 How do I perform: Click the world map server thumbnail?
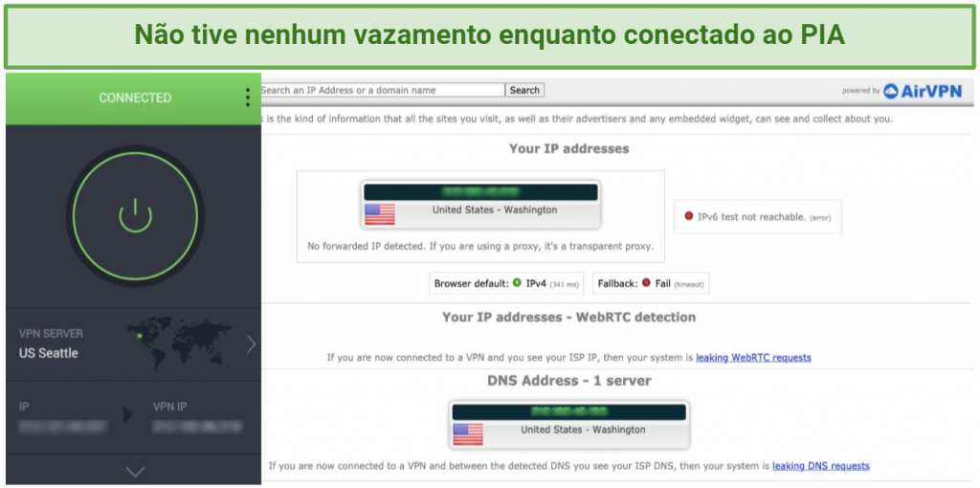coord(179,342)
